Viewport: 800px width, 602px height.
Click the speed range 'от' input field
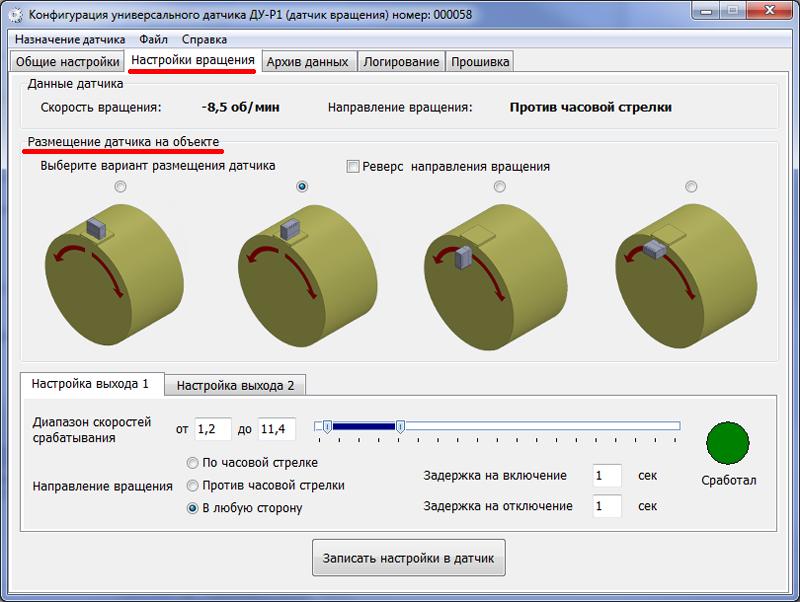pyautogui.click(x=213, y=429)
